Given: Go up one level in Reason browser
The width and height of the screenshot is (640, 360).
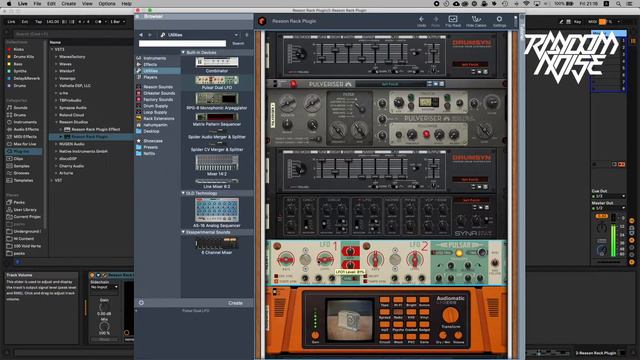Looking at the screenshot, I should 247,35.
